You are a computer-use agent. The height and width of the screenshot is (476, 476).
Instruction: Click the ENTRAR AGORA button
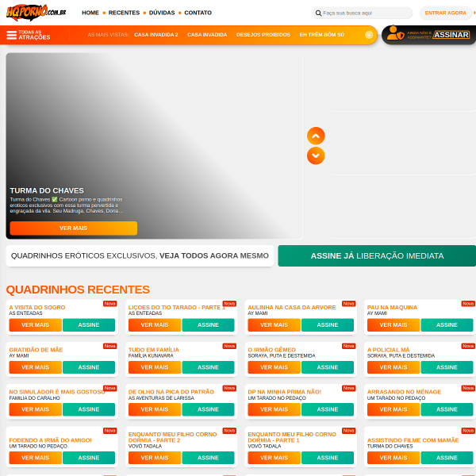(445, 13)
